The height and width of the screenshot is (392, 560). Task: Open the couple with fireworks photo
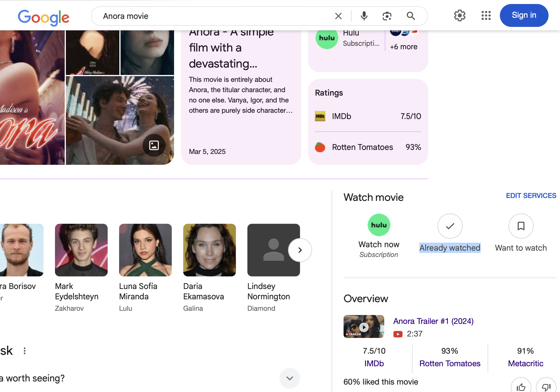tap(120, 120)
